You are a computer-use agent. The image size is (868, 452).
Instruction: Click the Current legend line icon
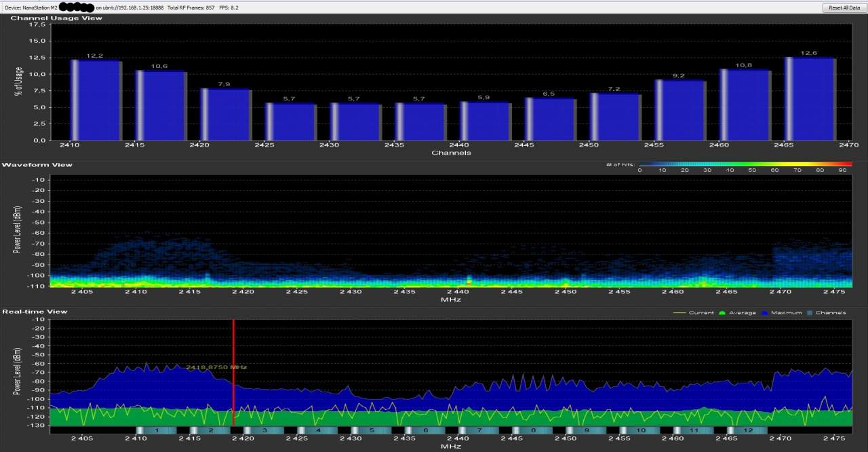coord(679,313)
